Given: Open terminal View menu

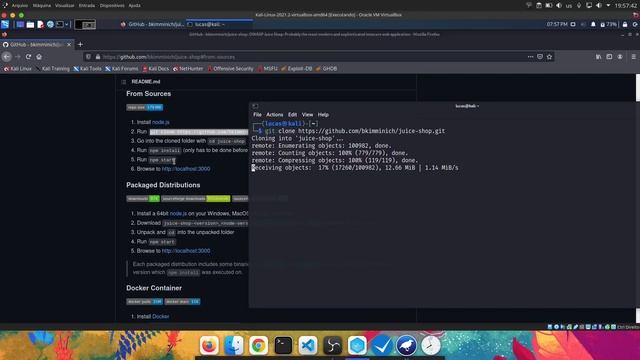Looking at the screenshot, I should (x=307, y=115).
